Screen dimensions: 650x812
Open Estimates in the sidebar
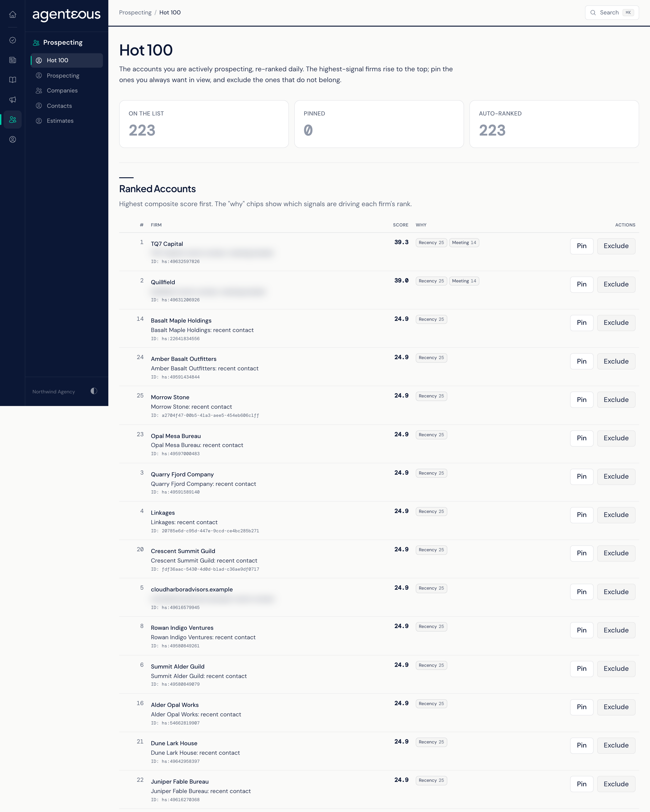click(67, 120)
